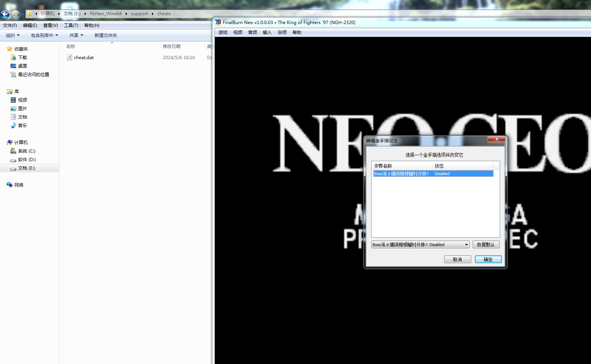The width and height of the screenshot is (591, 364).
Task: Click the FinalBurn Neo title bar icon
Action: click(x=218, y=23)
